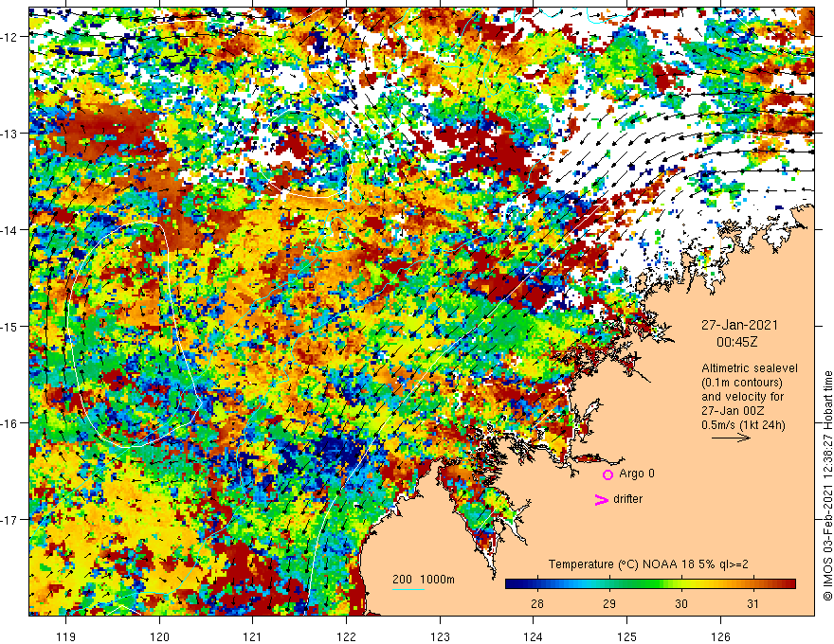
Task: Click the cyan bathymetry legend line
Action: [408, 590]
